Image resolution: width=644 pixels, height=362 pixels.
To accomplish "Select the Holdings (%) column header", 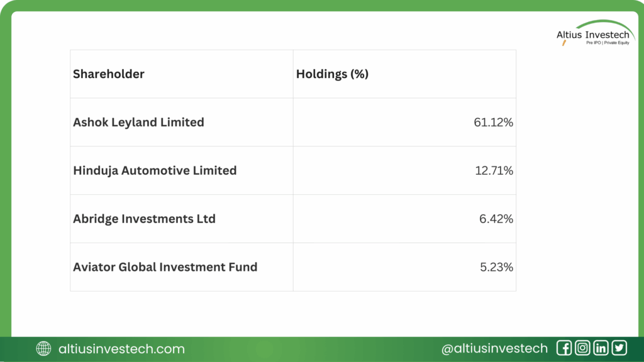I will (x=332, y=74).
